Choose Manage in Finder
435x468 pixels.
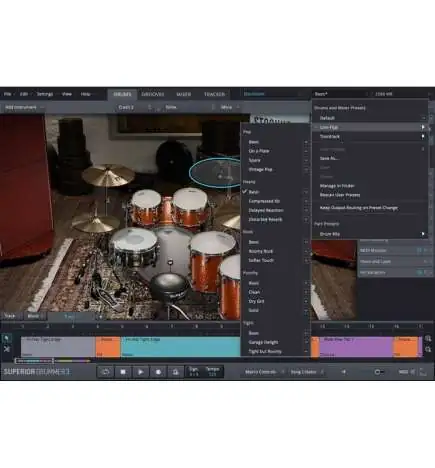(x=337, y=186)
